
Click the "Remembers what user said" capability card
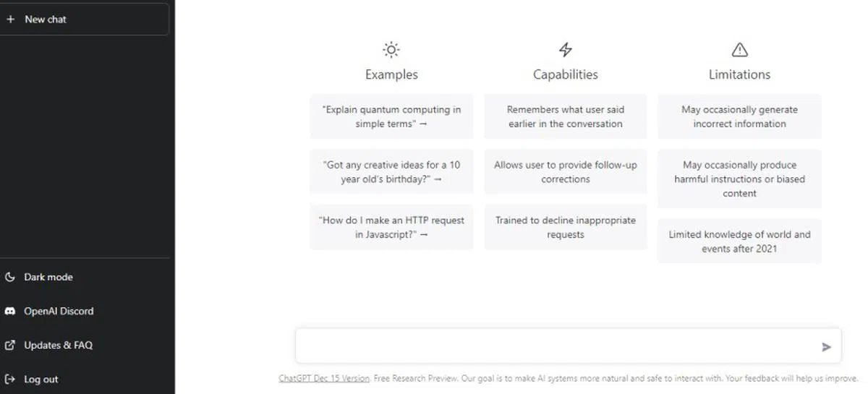coord(566,116)
